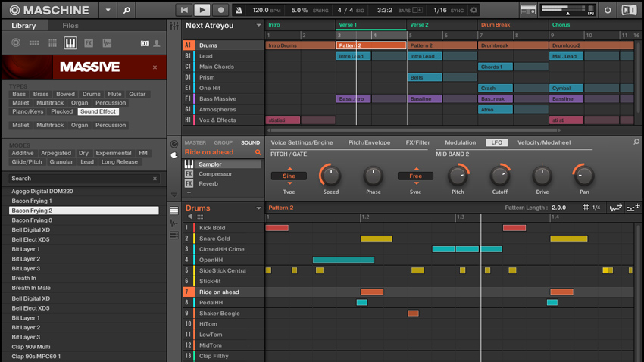The height and width of the screenshot is (362, 644).
Task: Toggle the metronome icon
Action: pos(239,10)
